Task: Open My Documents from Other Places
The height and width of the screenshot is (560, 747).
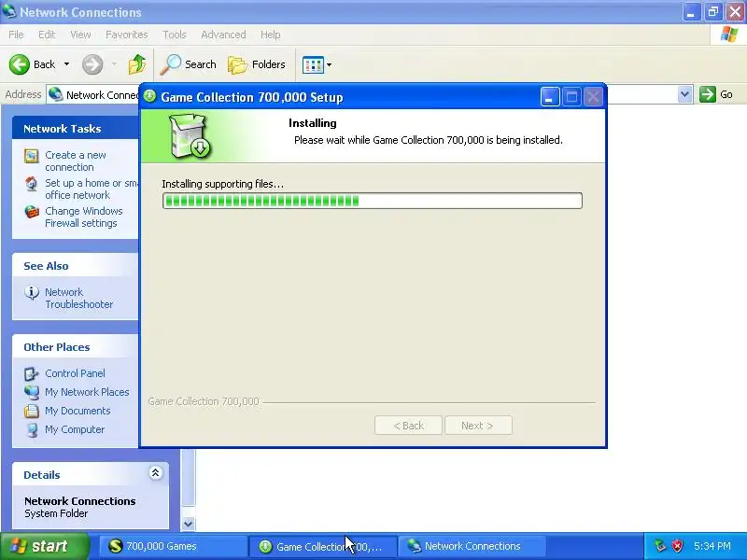Action: pyautogui.click(x=78, y=411)
